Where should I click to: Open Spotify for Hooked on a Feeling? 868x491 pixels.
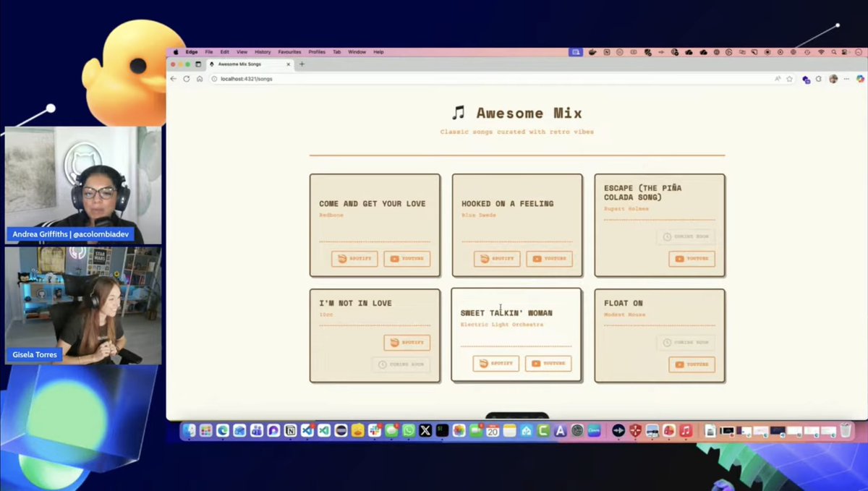[497, 259]
